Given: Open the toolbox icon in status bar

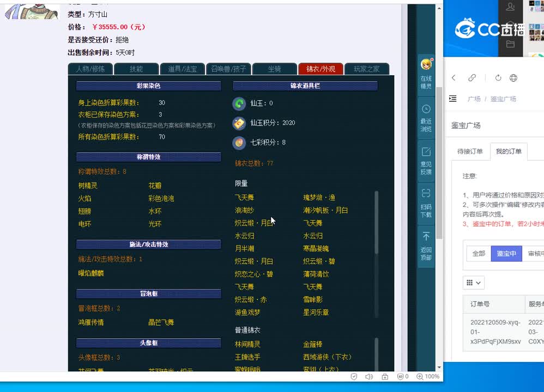Looking at the screenshot, I should 385,376.
